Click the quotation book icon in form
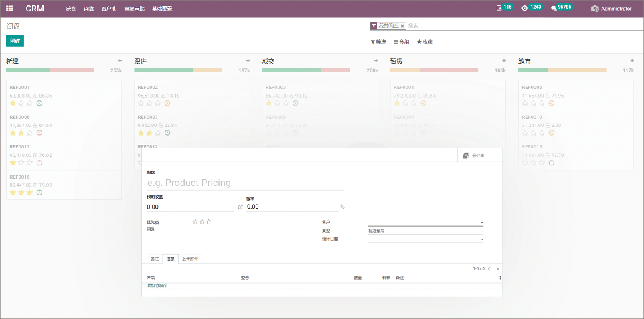 (x=466, y=155)
